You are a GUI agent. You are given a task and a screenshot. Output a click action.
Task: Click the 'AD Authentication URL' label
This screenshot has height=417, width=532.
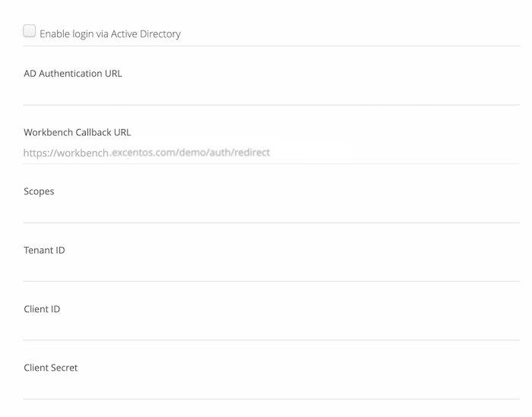pyautogui.click(x=73, y=74)
